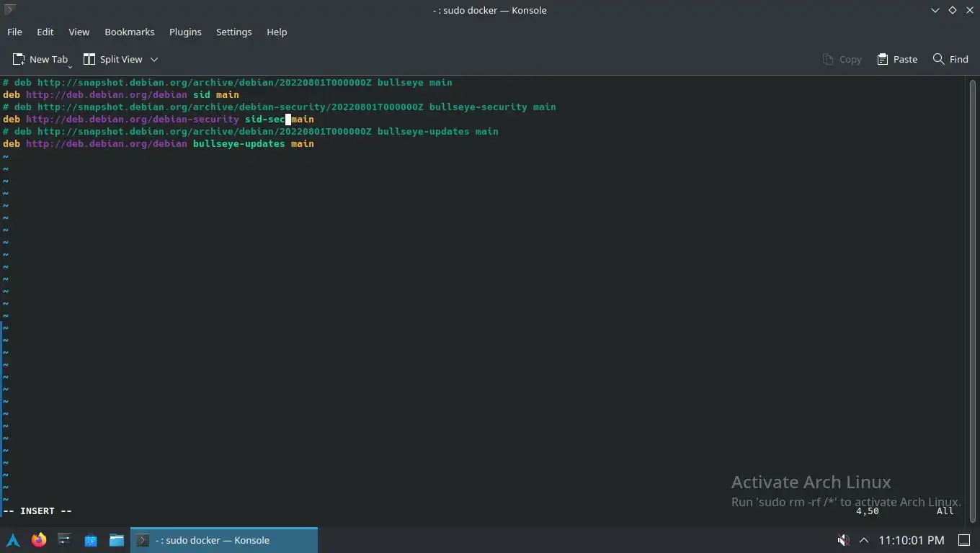Screen dimensions: 980x553
Task: Open the Edit menu
Action: (x=45, y=32)
